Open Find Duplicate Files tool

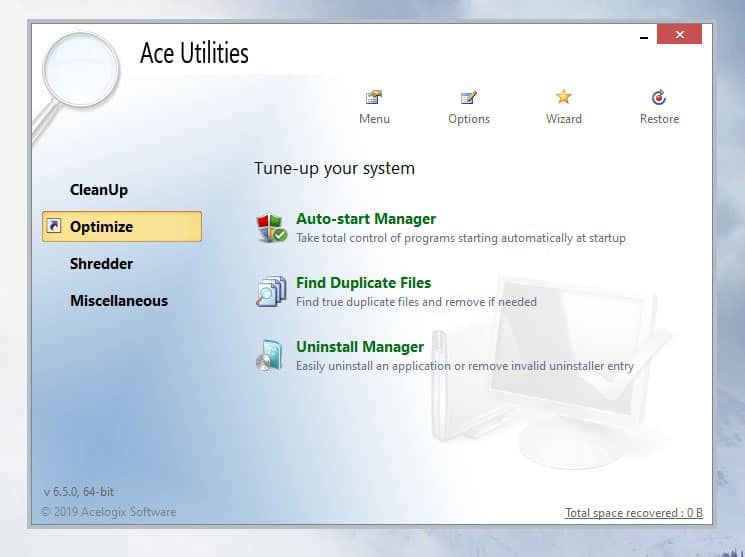click(363, 283)
